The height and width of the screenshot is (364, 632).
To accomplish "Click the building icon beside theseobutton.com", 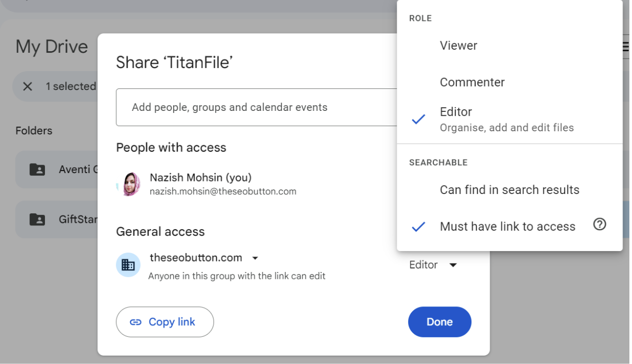I will pos(128,265).
